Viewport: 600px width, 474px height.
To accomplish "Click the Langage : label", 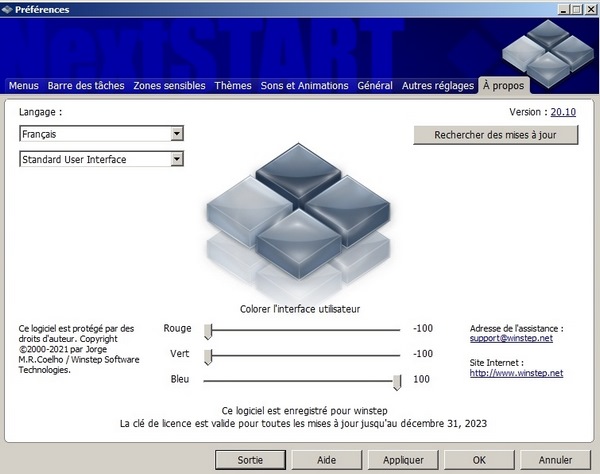I will [x=40, y=112].
